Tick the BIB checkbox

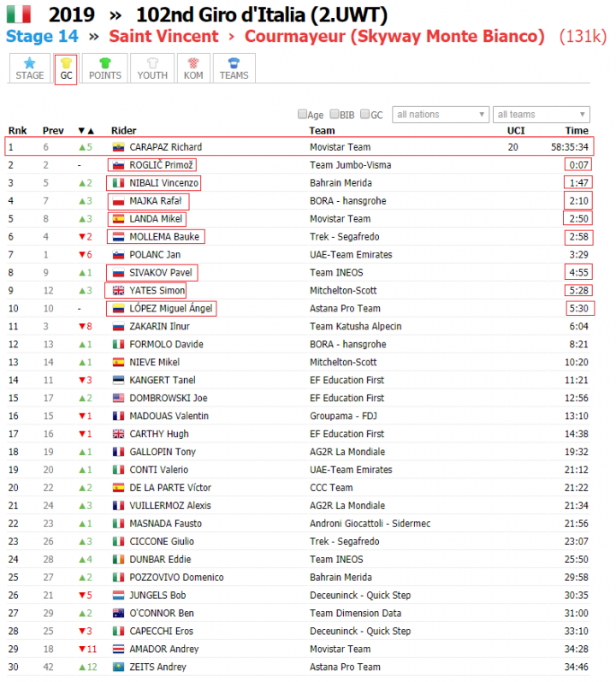tap(335, 114)
